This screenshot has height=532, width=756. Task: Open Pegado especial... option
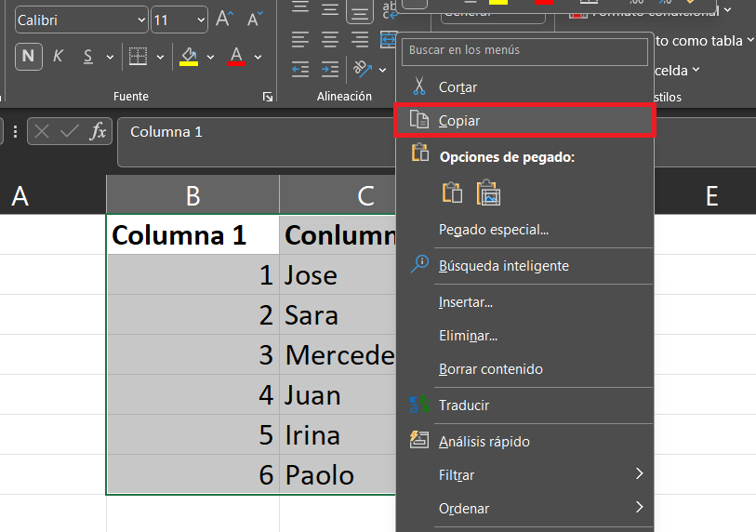[x=524, y=230]
